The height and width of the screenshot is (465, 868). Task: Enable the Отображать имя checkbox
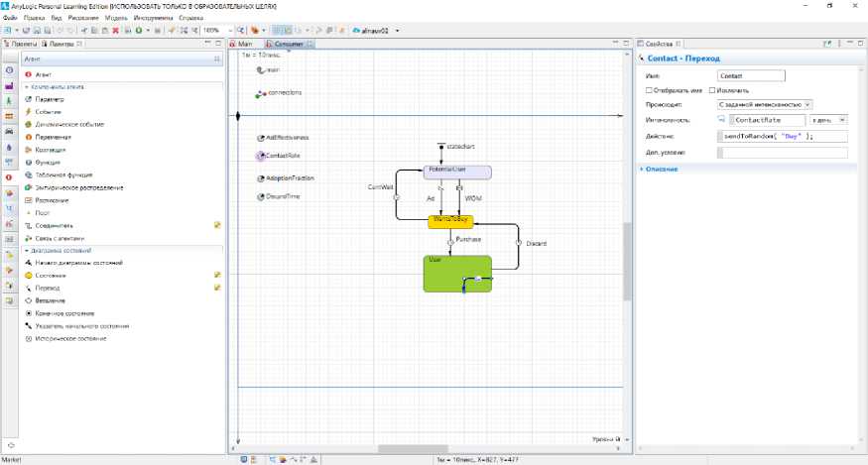click(x=649, y=89)
